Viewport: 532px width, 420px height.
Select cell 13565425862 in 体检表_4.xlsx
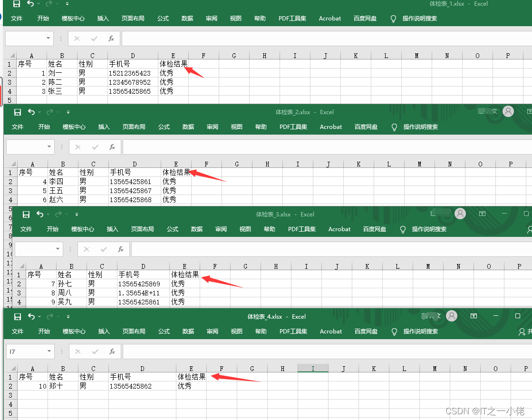coord(142,386)
